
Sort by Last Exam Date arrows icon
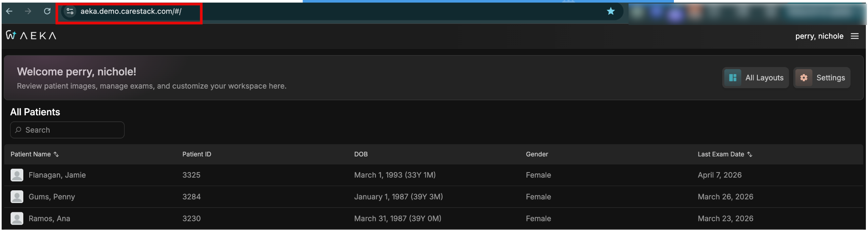[749, 154]
